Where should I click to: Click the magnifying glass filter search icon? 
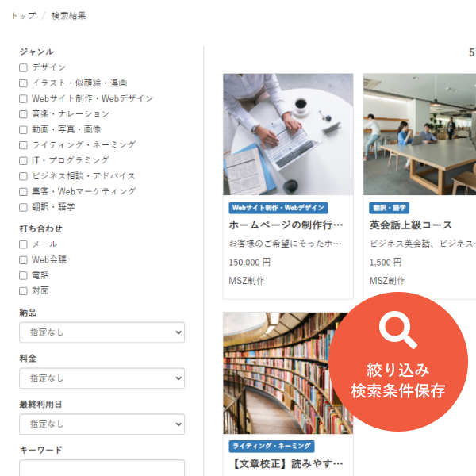point(397,330)
